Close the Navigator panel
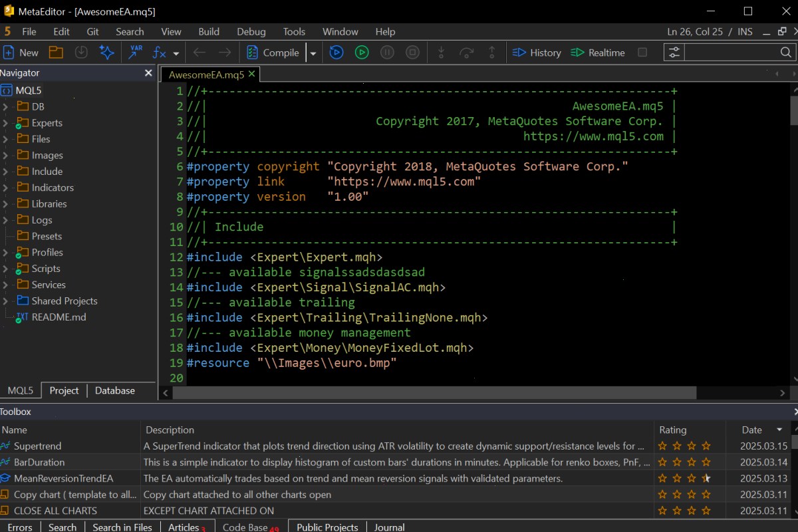This screenshot has width=798, height=532. click(x=148, y=73)
